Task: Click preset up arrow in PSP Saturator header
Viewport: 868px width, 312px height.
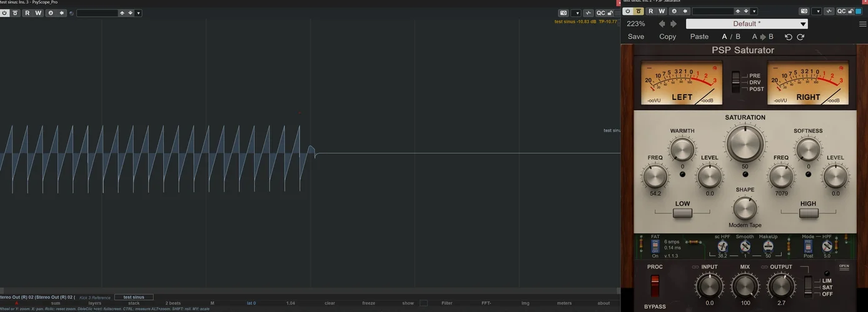Action: [x=737, y=11]
